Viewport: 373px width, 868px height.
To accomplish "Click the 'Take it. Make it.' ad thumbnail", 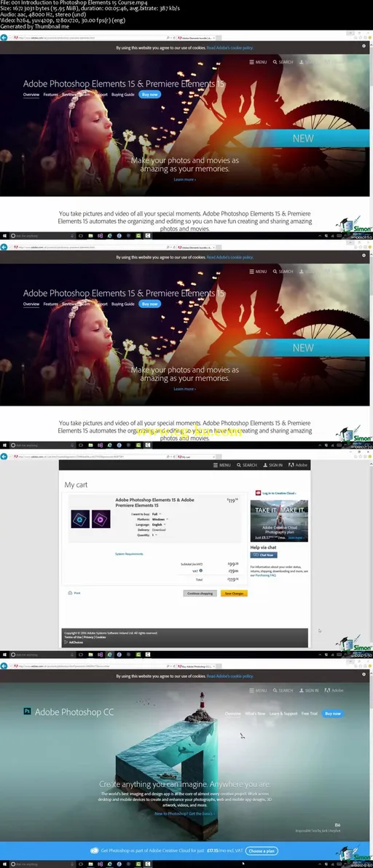I will (x=279, y=521).
